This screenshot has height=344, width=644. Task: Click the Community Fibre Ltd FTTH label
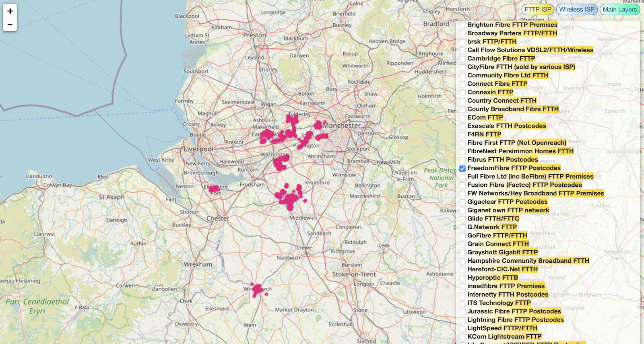click(x=508, y=75)
